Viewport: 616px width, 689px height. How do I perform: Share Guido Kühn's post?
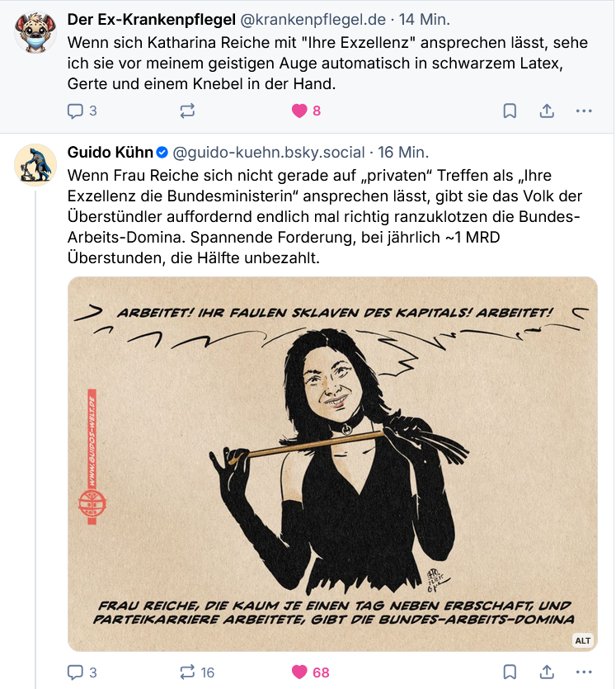[546, 672]
